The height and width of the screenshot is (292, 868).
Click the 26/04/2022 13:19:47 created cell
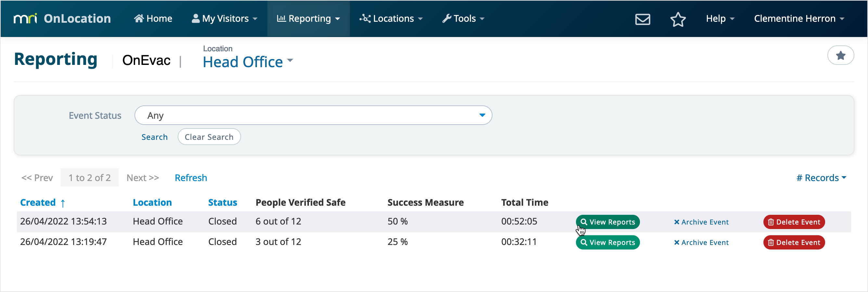click(x=63, y=242)
